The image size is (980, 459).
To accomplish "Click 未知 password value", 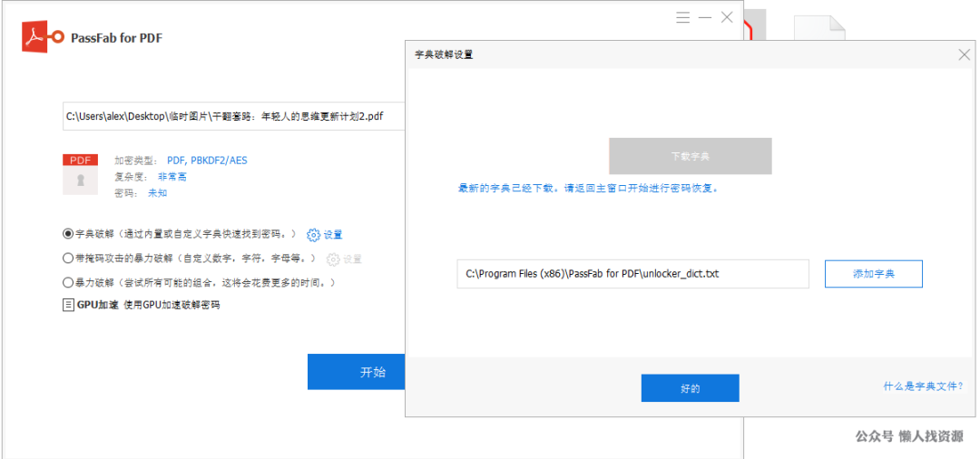I will [158, 193].
